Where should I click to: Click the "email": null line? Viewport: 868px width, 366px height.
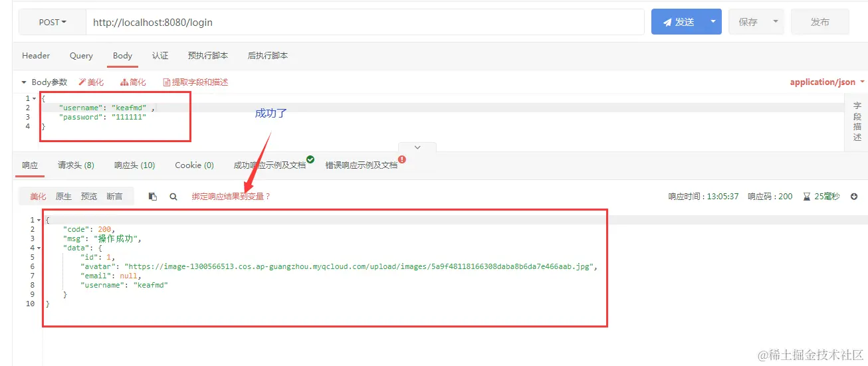(x=111, y=276)
